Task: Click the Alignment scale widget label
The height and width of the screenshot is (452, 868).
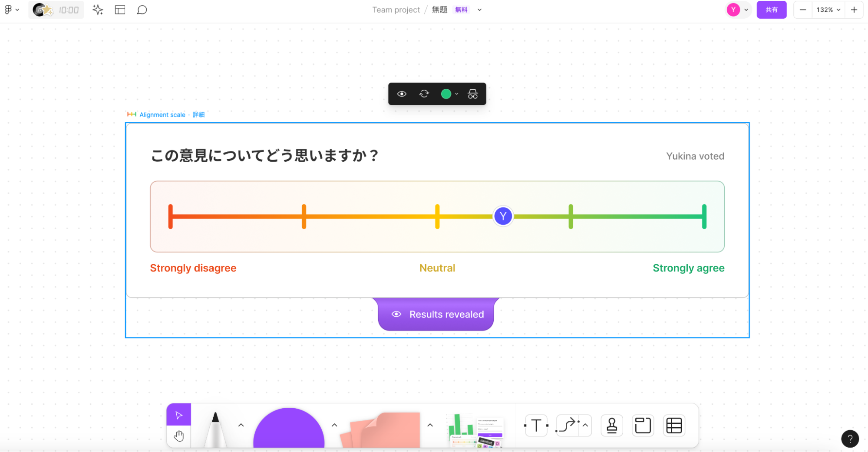Action: (x=162, y=115)
